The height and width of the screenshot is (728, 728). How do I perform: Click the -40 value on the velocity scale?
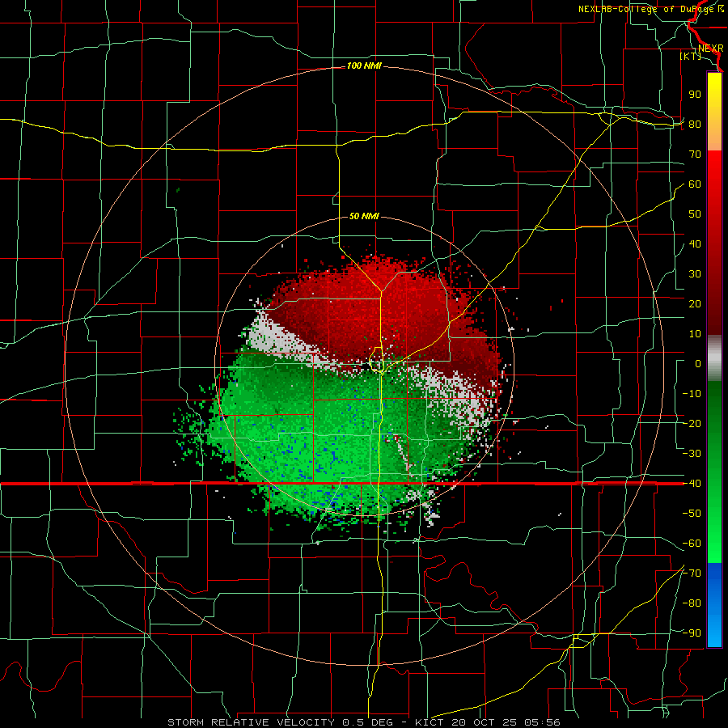coord(692,484)
